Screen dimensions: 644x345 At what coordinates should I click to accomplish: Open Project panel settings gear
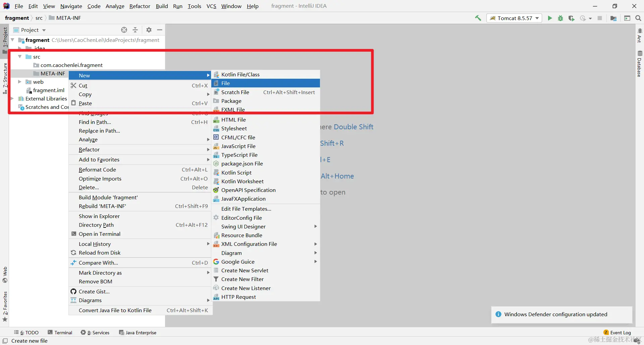(149, 30)
